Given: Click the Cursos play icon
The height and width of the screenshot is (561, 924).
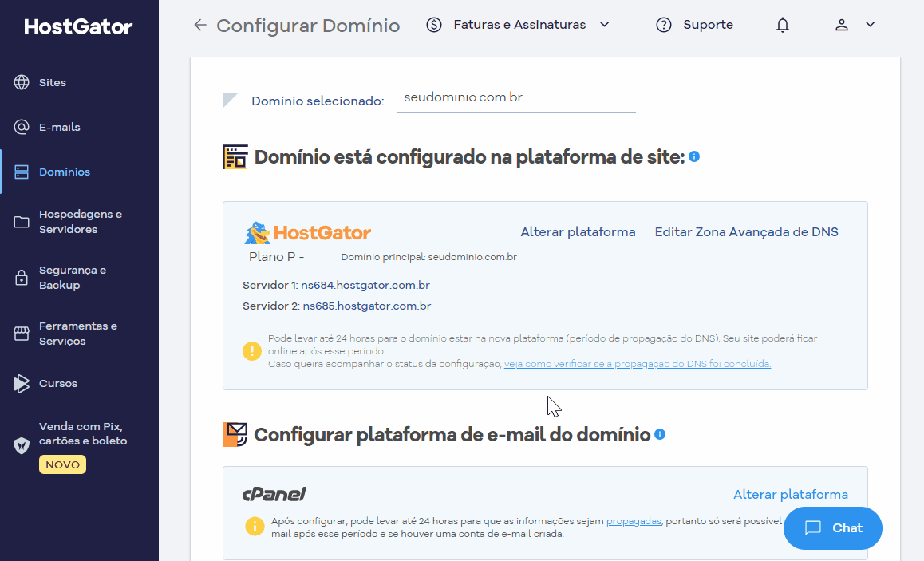Looking at the screenshot, I should coord(22,384).
